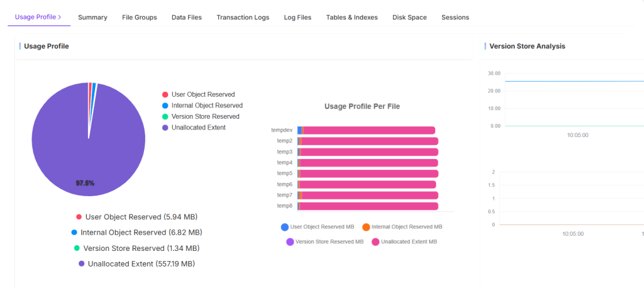Select the Log Files tab

click(x=297, y=18)
